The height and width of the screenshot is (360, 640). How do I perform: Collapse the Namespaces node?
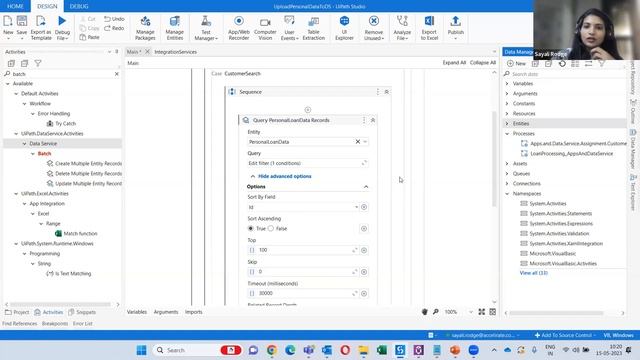(x=507, y=193)
